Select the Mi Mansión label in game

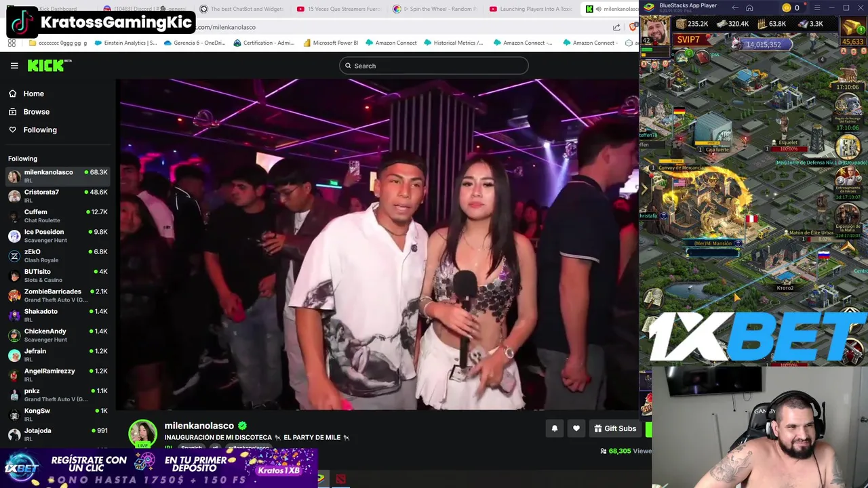(x=713, y=243)
